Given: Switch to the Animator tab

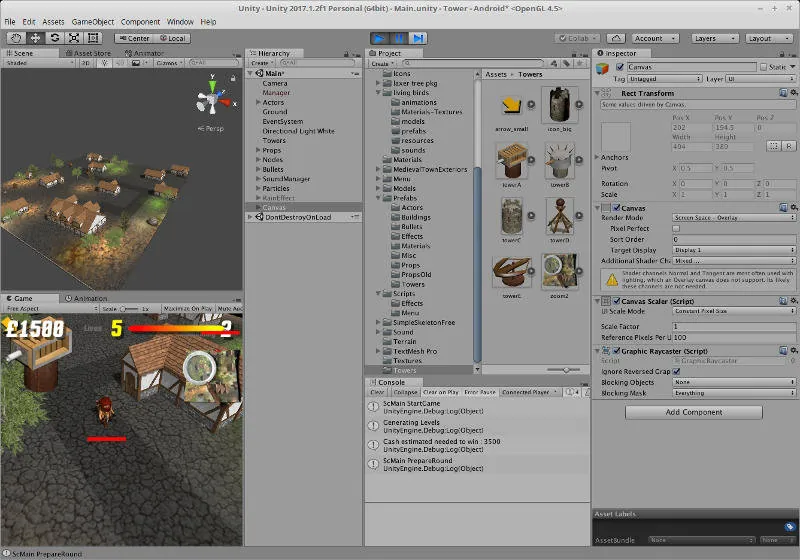Looking at the screenshot, I should 144,53.
